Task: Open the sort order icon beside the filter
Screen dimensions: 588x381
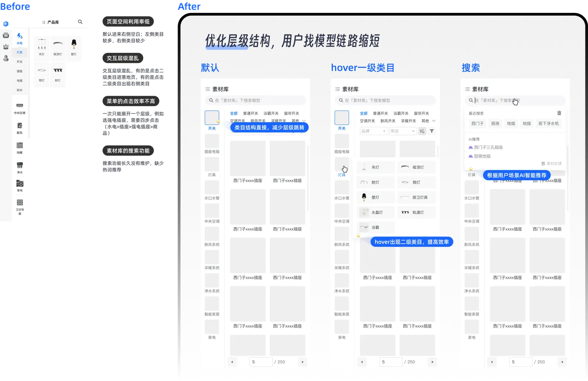Action: click(422, 131)
